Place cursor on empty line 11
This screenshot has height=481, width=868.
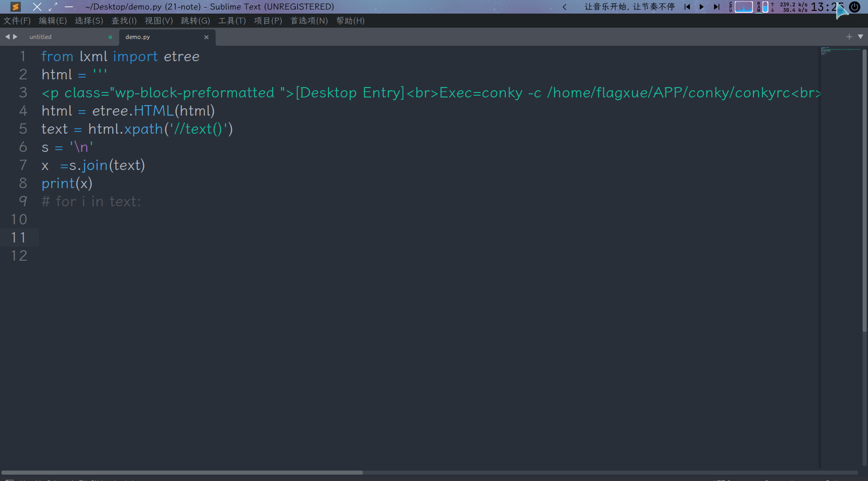[x=430, y=238]
